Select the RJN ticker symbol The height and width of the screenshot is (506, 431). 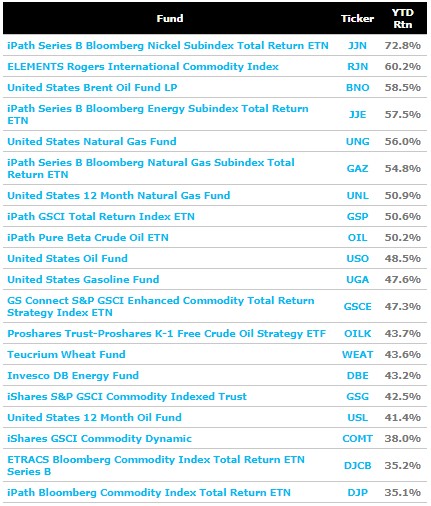point(357,66)
